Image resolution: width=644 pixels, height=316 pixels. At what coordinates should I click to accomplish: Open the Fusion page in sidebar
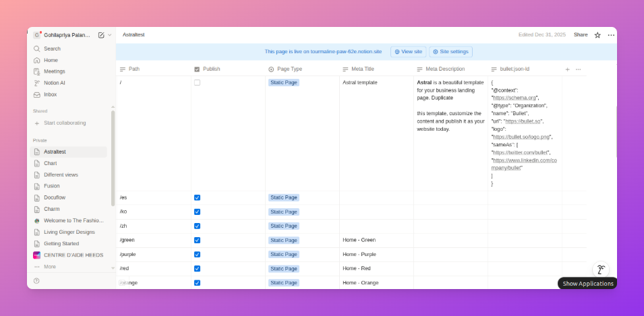tap(52, 186)
